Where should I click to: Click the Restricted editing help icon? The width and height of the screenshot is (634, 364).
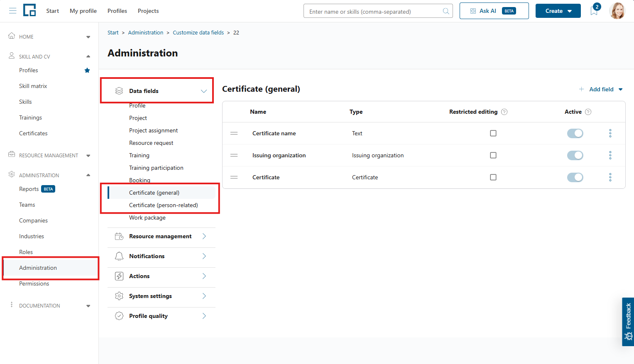click(504, 112)
